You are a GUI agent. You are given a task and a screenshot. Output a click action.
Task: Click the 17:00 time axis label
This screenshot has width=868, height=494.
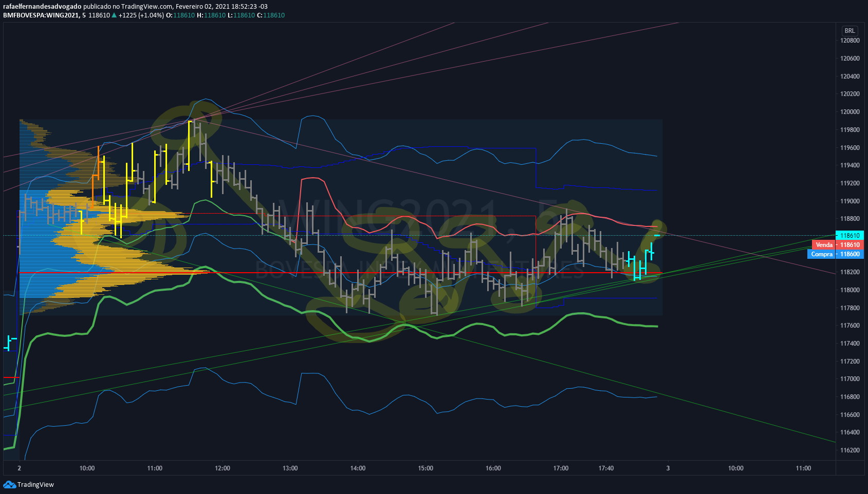click(x=561, y=468)
